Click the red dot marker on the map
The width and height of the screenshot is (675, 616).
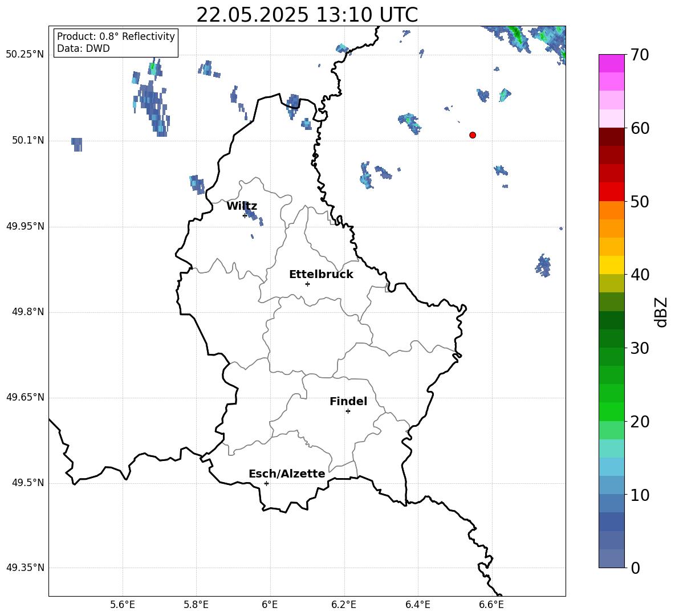coord(473,135)
